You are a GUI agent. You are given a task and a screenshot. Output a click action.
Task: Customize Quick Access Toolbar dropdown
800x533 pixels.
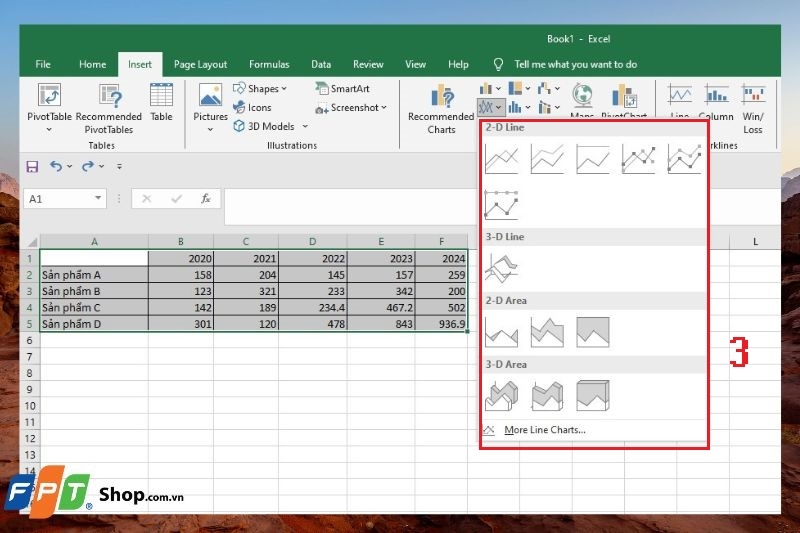pyautogui.click(x=119, y=166)
